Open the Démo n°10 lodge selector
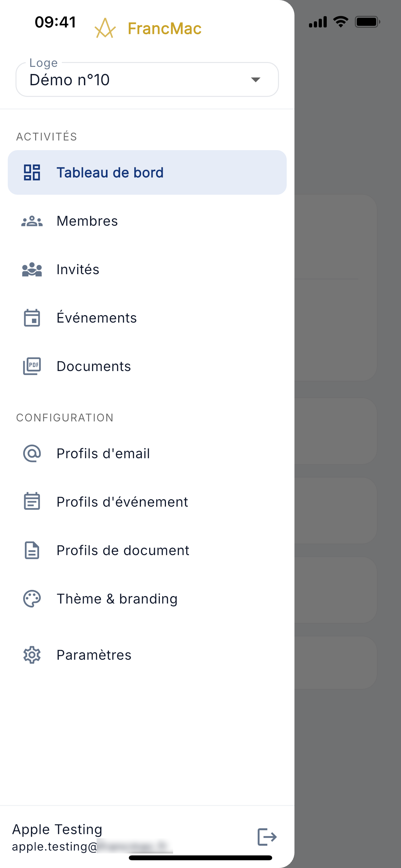401x868 pixels. [147, 79]
